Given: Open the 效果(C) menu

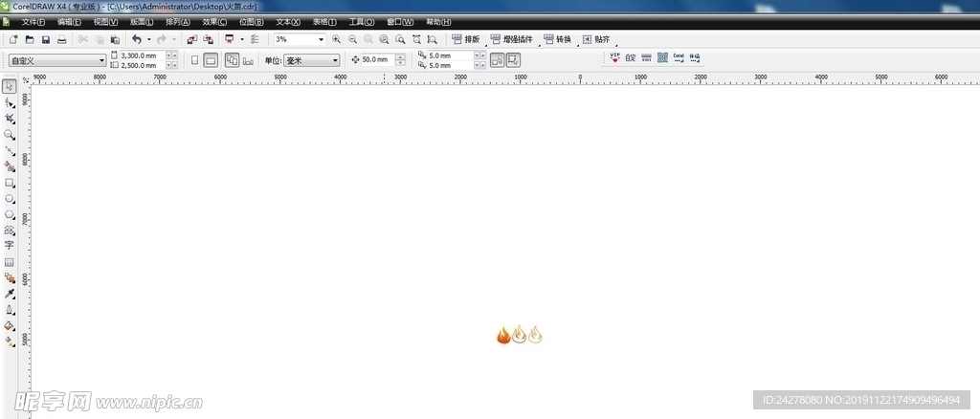Looking at the screenshot, I should 215,22.
